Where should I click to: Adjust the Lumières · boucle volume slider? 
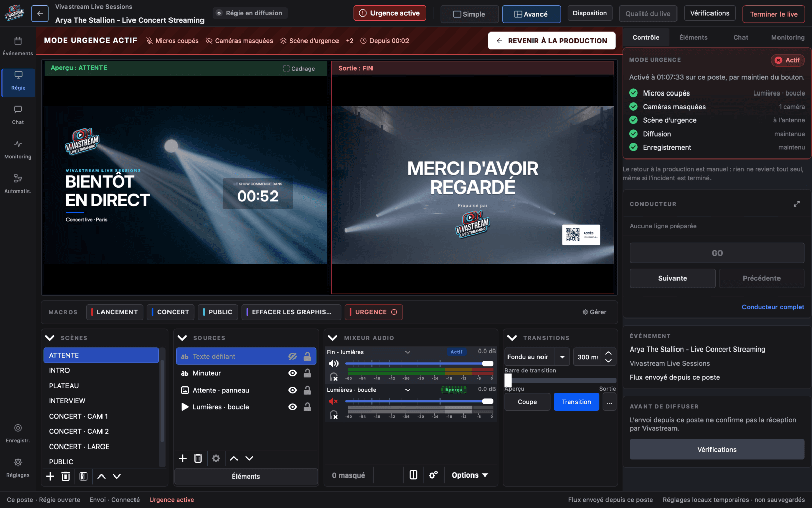click(x=419, y=401)
